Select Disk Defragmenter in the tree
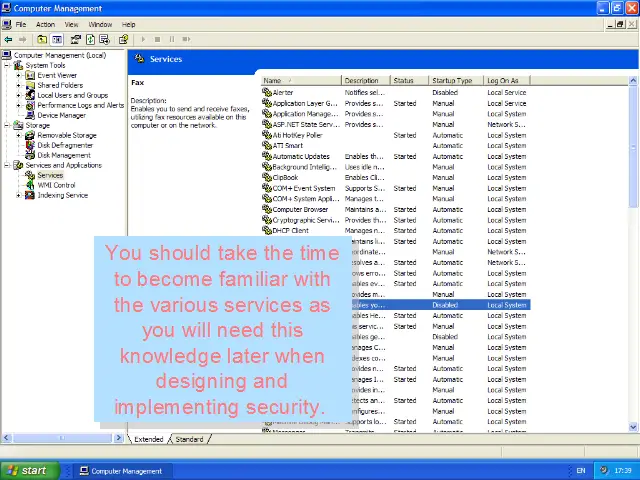 tap(64, 145)
